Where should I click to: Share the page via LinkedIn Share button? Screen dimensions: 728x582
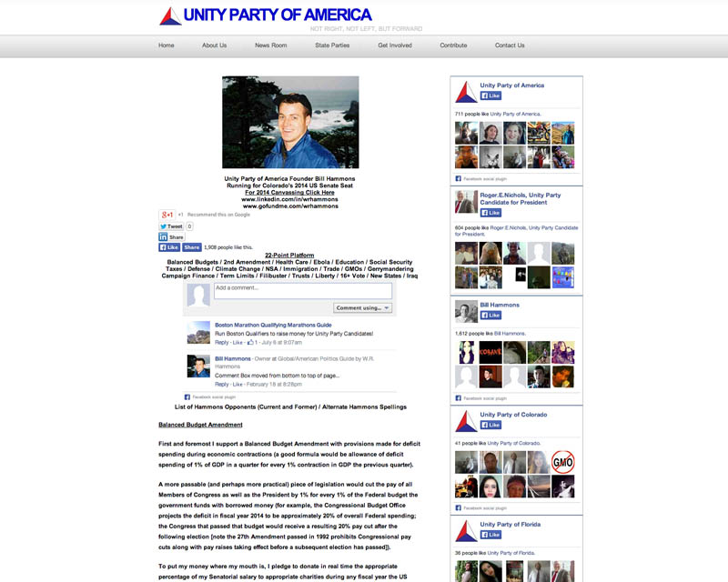(x=172, y=236)
